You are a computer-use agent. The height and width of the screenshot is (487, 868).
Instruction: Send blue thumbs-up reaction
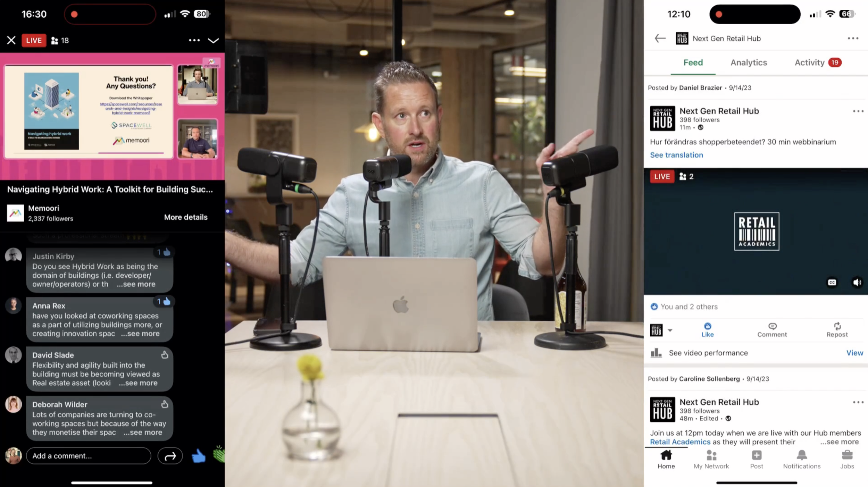(199, 456)
